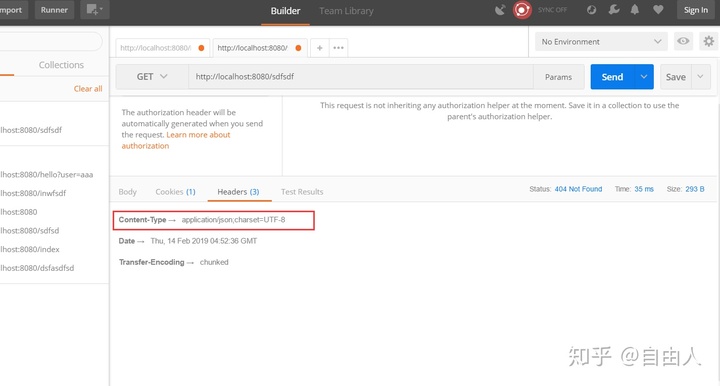Screen dimensions: 720x386
Task: Click the Date header value
Action: click(x=204, y=241)
